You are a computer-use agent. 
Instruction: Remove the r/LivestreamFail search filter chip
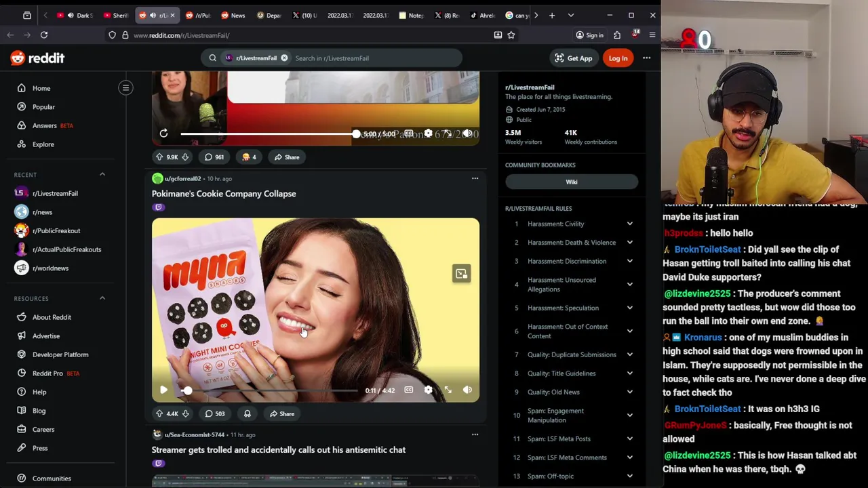coord(284,58)
